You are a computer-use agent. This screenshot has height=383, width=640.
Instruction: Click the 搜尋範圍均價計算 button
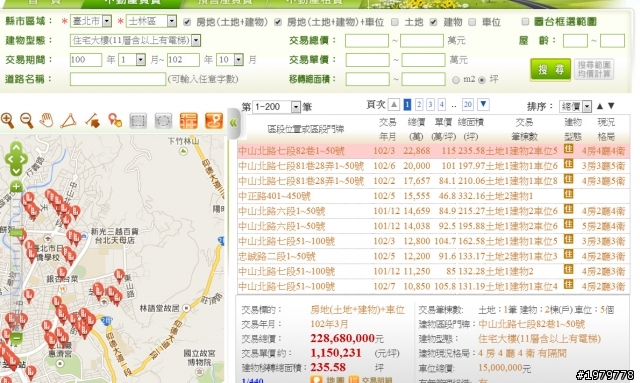tap(594, 69)
